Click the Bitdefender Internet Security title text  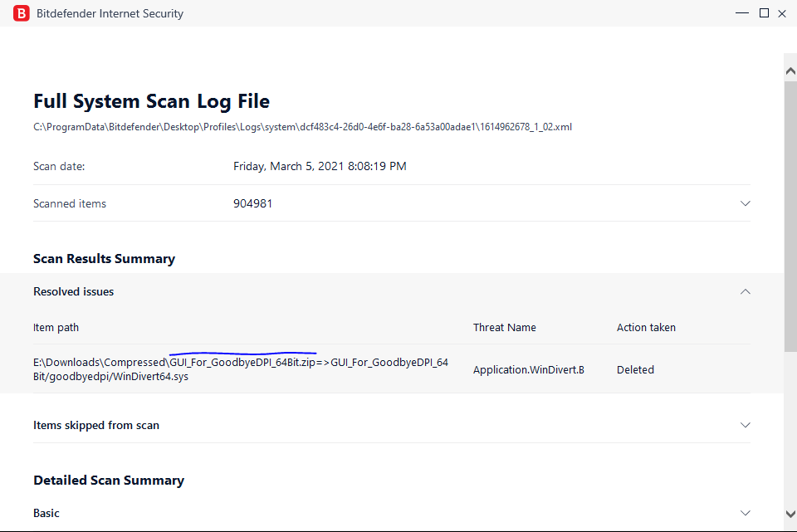pyautogui.click(x=110, y=13)
